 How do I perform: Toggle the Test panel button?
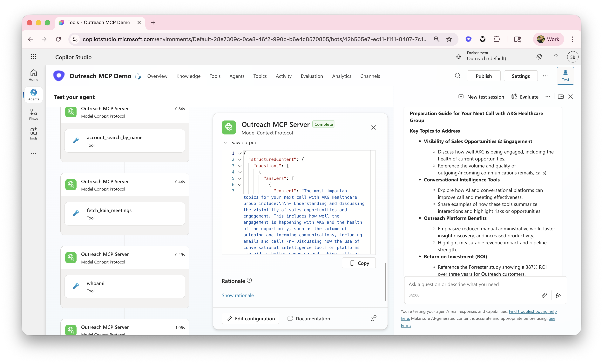pos(565,76)
